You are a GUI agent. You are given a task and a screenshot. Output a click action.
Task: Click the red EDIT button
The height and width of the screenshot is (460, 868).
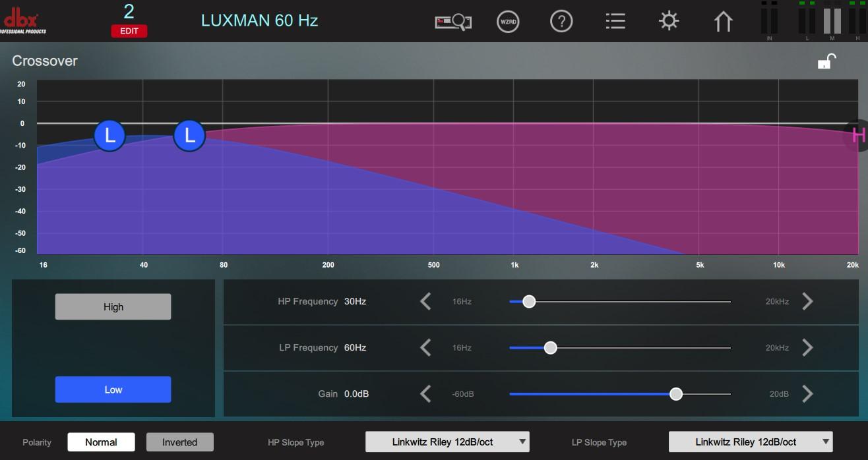point(129,31)
